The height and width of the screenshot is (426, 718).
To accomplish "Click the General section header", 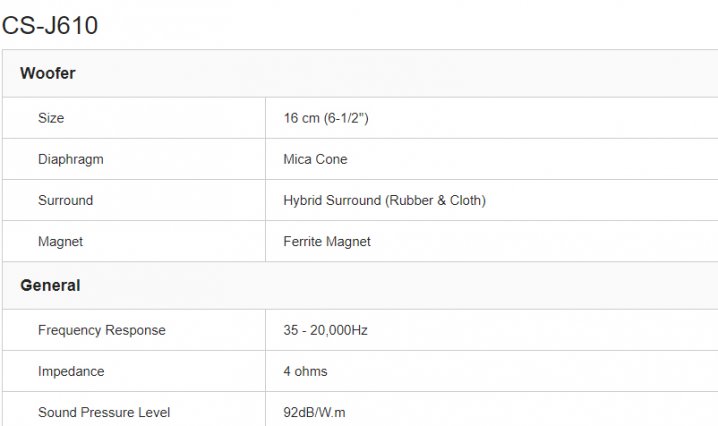I will [50, 285].
